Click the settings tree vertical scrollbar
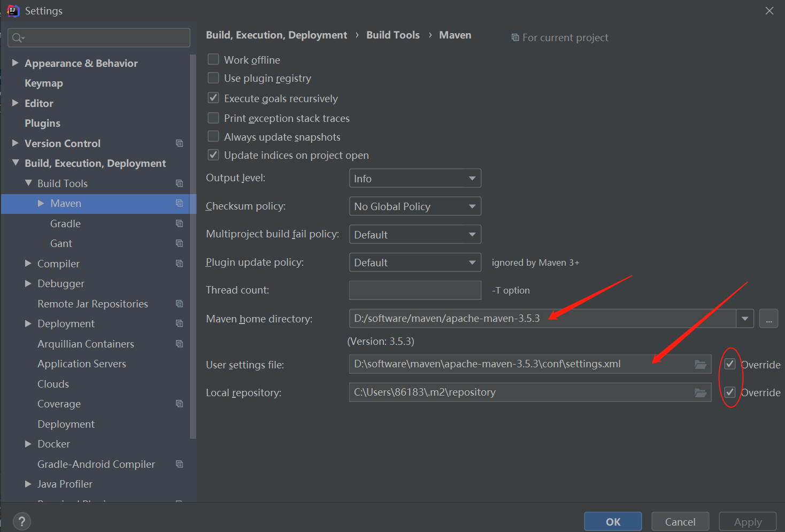 tap(193, 246)
